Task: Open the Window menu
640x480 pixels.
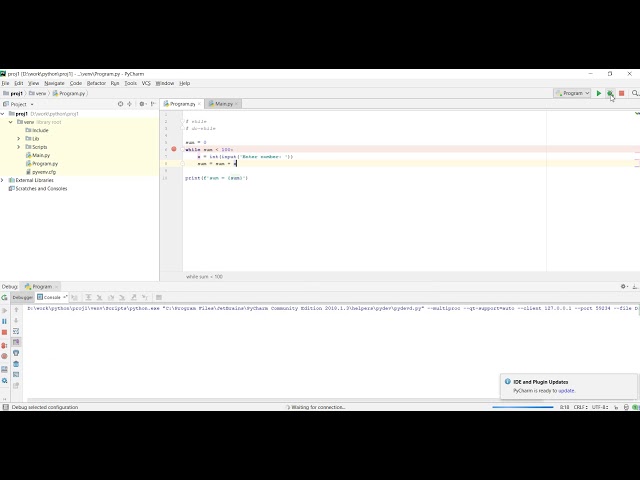Action: (x=165, y=83)
